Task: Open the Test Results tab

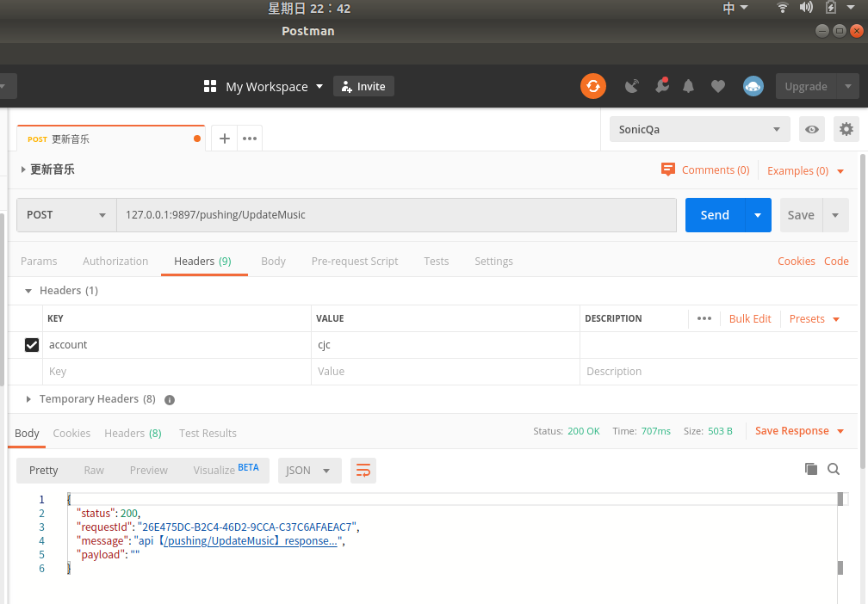Action: [x=208, y=434]
